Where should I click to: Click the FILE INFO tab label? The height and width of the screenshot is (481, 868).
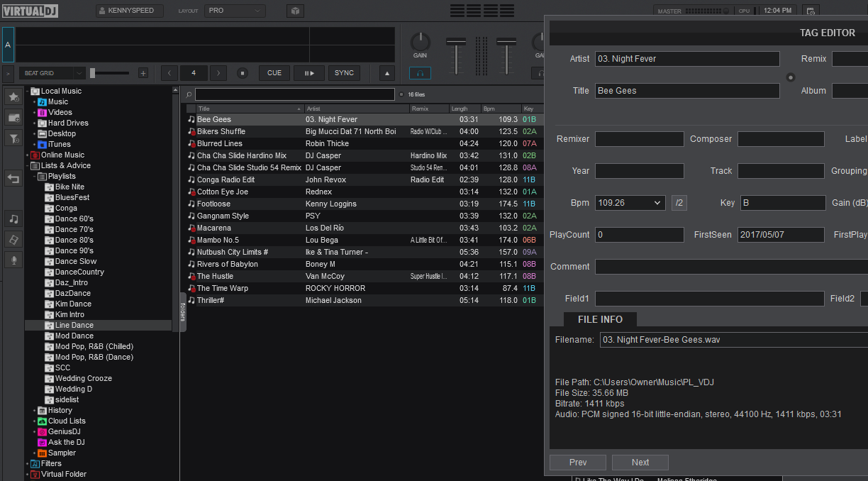pos(601,319)
